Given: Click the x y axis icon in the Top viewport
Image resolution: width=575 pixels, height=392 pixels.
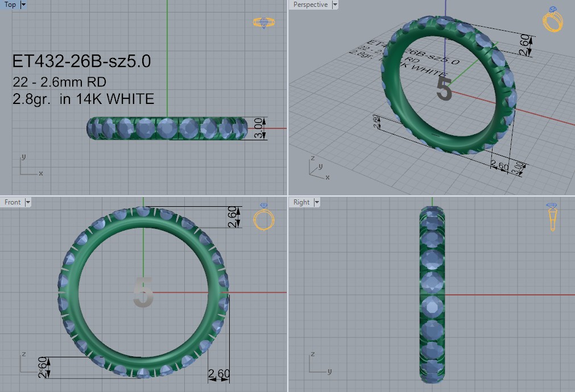Looking at the screenshot, I should 31,165.
